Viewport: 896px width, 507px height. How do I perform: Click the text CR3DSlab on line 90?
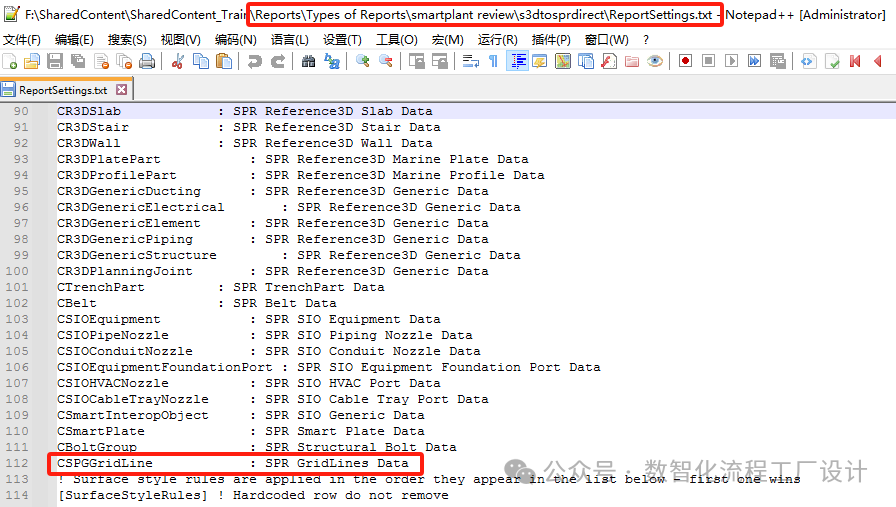89,111
